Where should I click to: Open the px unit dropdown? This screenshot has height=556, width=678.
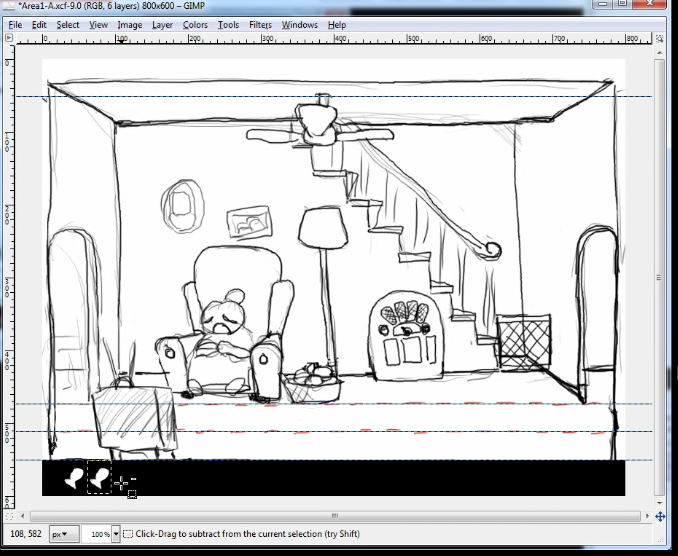point(64,534)
